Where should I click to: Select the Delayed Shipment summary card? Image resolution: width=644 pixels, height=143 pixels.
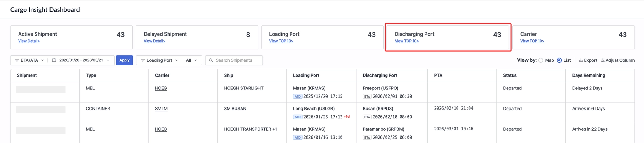(197, 37)
